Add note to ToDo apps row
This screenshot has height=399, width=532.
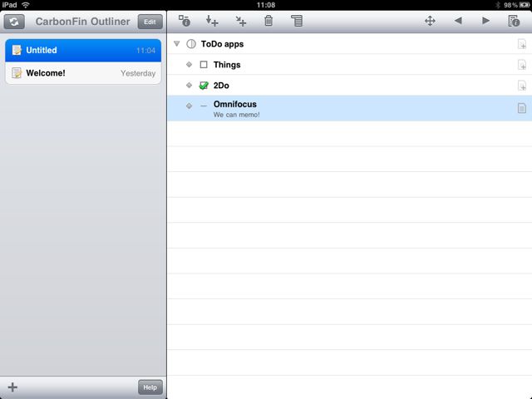(x=522, y=44)
